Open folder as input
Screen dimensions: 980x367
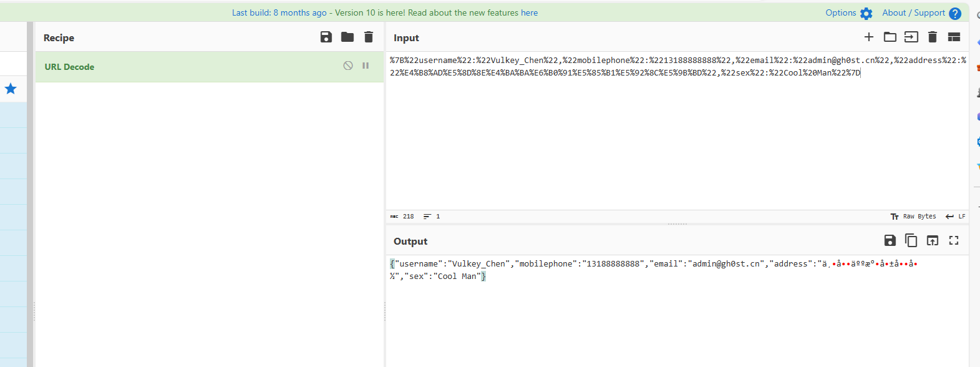(x=890, y=37)
